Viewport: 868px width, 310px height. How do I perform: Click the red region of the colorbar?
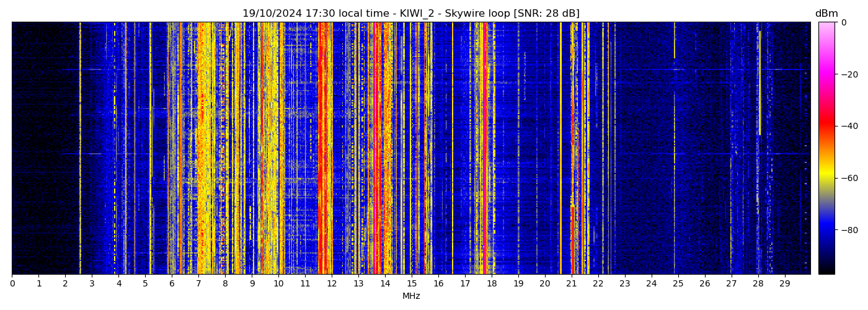(x=826, y=126)
